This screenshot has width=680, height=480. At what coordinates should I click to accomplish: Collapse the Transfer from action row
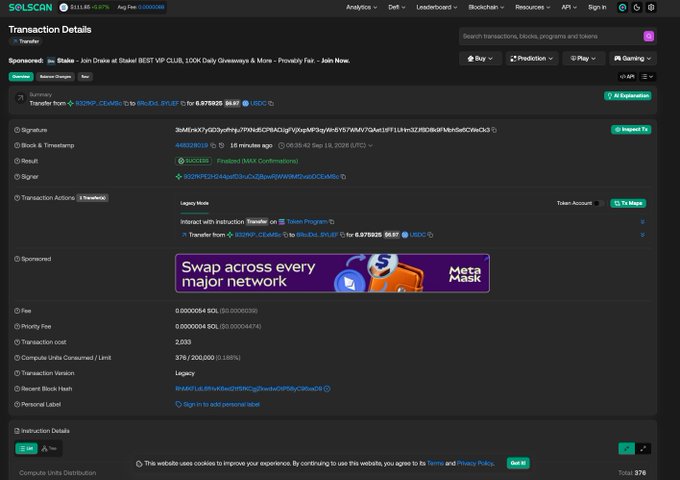642,235
